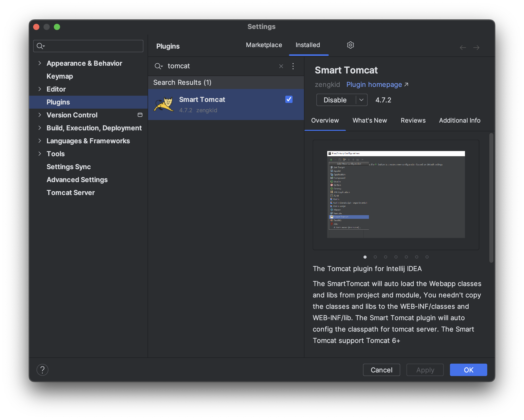Click the Cancel button
The height and width of the screenshot is (420, 524).
coord(381,370)
